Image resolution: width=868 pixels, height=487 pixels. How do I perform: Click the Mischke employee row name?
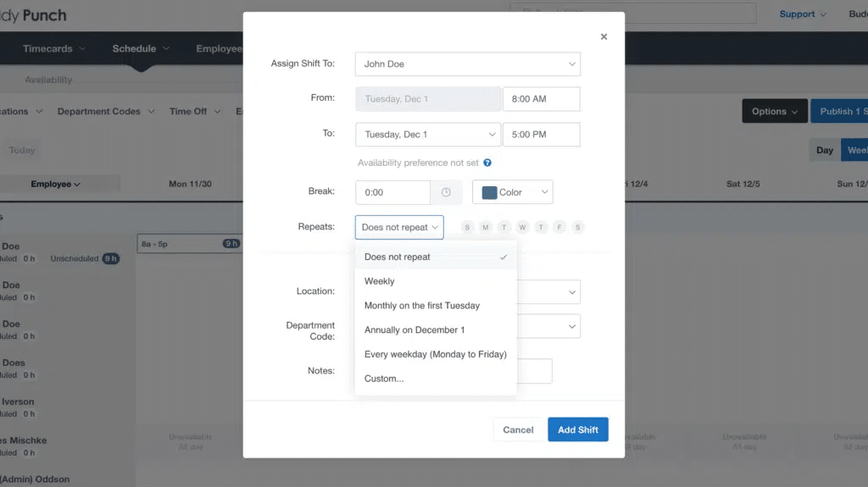[23, 440]
